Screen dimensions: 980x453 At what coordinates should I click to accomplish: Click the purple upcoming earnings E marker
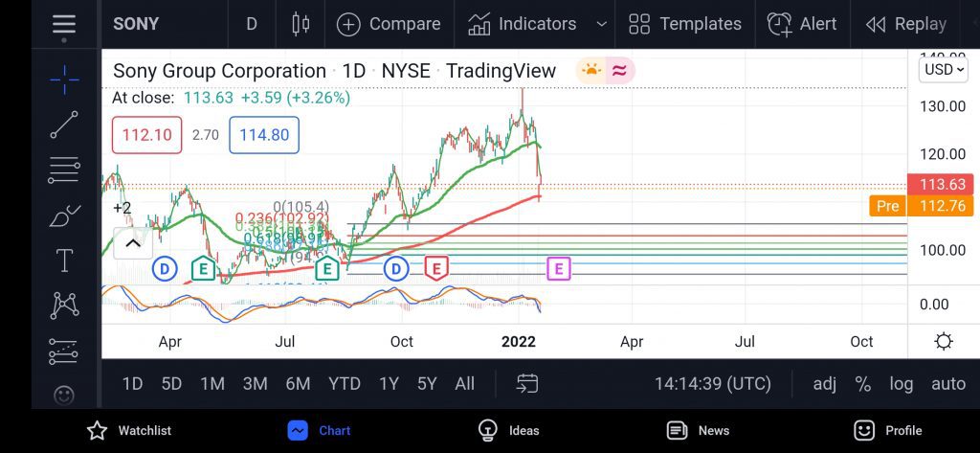(x=559, y=269)
